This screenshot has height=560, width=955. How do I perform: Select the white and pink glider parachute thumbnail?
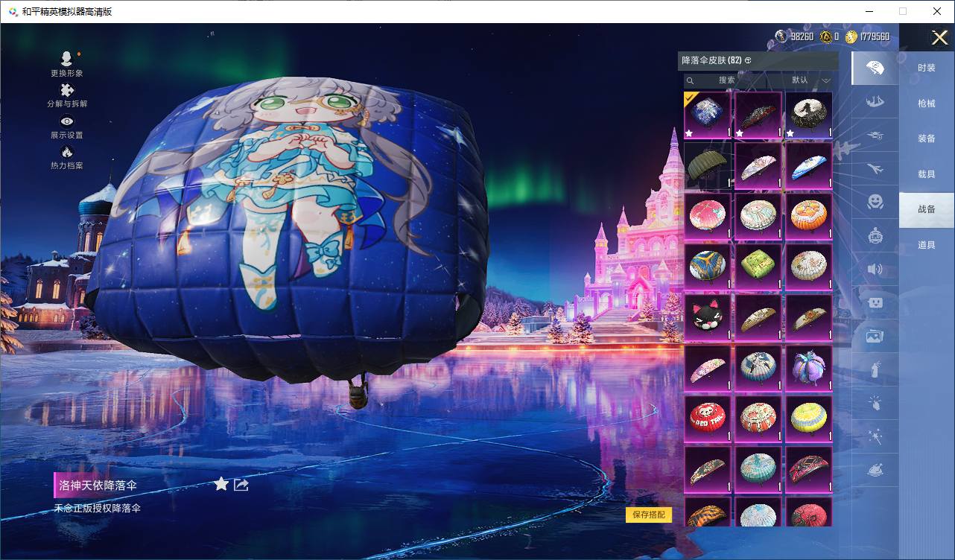[x=758, y=166]
